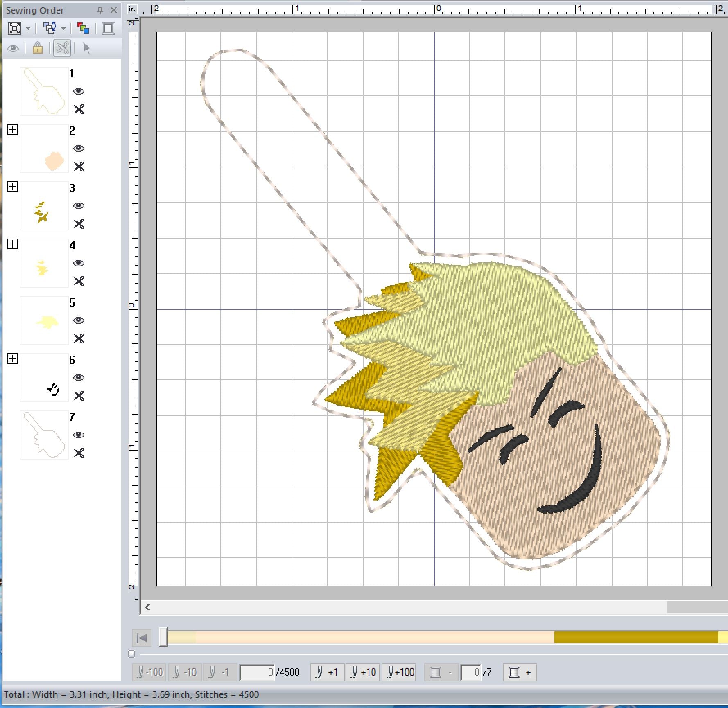Go to next color with spool plus button
This screenshot has width=728, height=708.
(520, 672)
